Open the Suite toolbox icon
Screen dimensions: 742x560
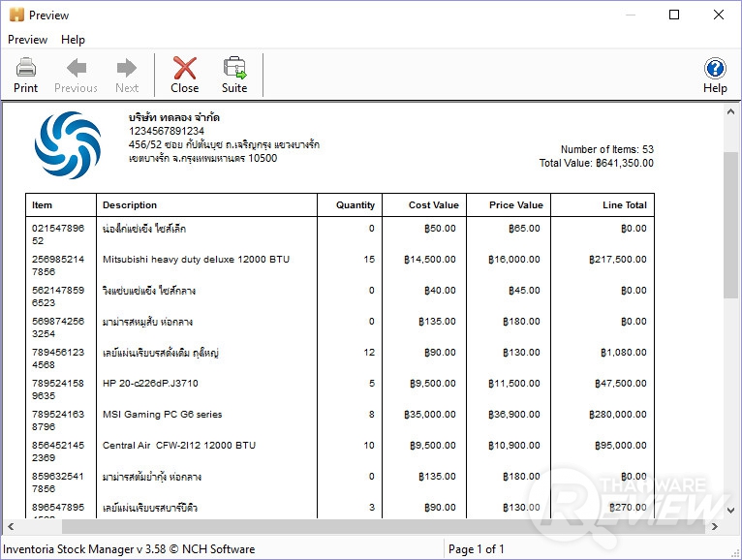(234, 69)
